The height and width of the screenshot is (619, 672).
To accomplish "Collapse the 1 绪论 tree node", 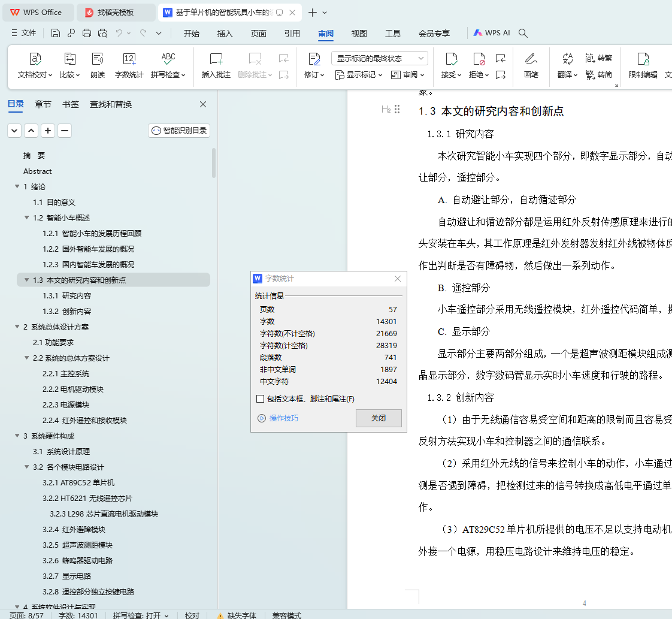I will coord(17,186).
